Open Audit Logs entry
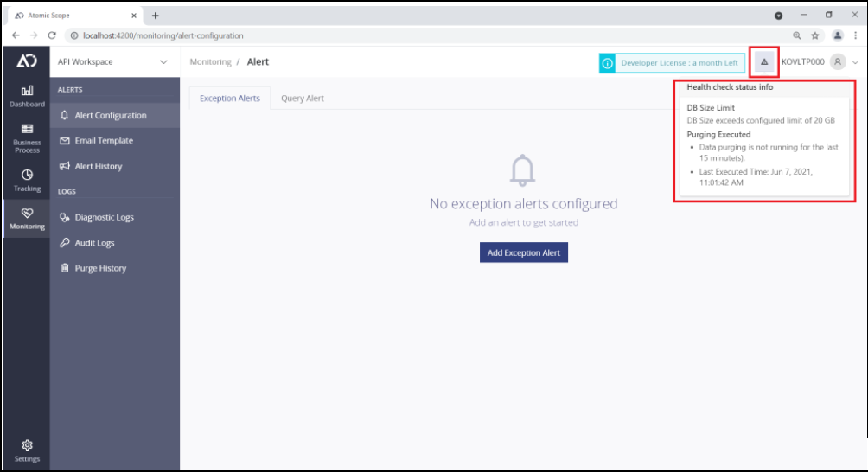868x473 pixels. click(94, 243)
